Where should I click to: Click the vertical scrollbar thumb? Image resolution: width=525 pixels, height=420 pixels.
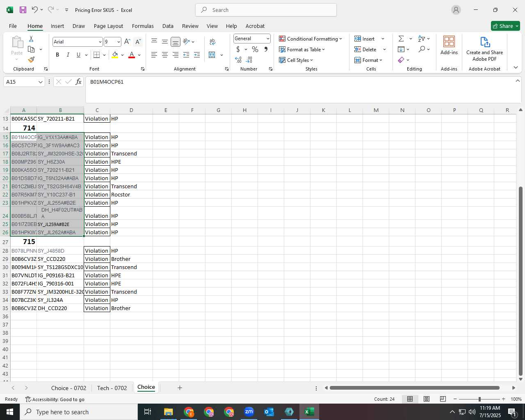click(520, 281)
